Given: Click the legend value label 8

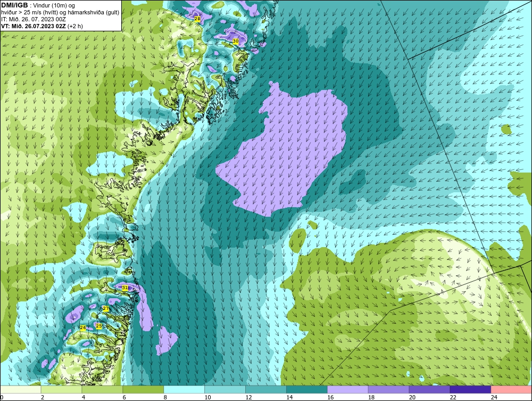Looking at the screenshot, I should 165,397.
